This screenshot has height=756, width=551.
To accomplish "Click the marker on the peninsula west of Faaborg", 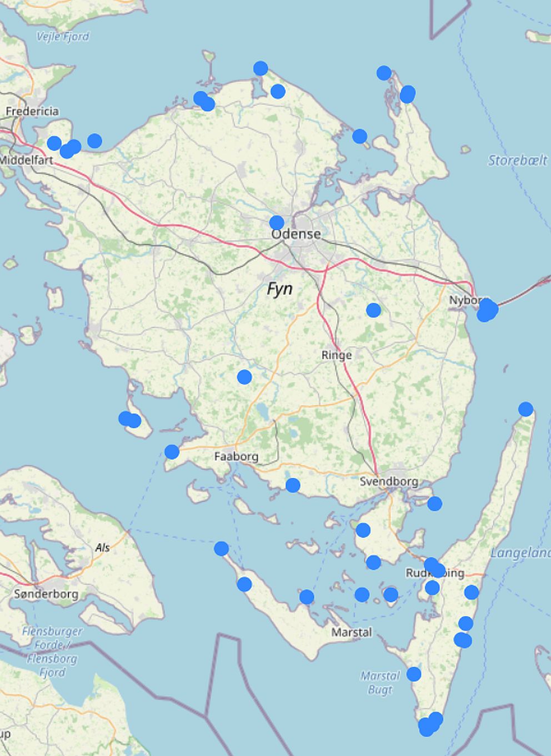I will pyautogui.click(x=172, y=452).
